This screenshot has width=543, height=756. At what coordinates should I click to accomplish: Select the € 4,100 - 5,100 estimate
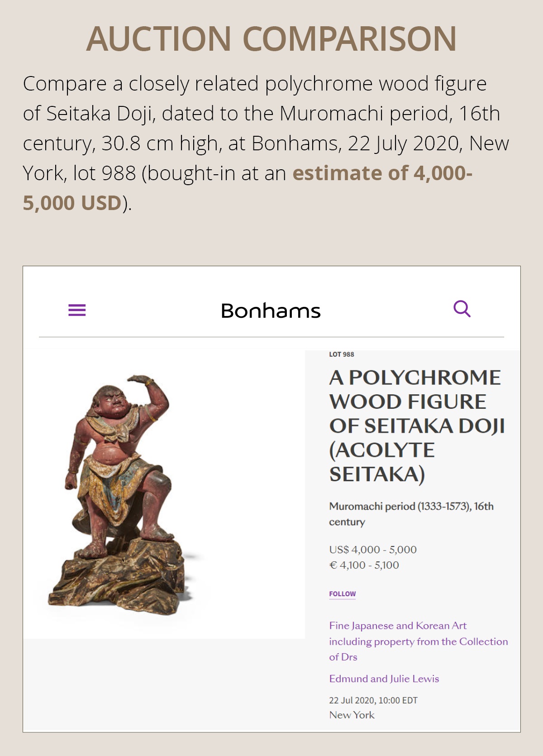364,565
